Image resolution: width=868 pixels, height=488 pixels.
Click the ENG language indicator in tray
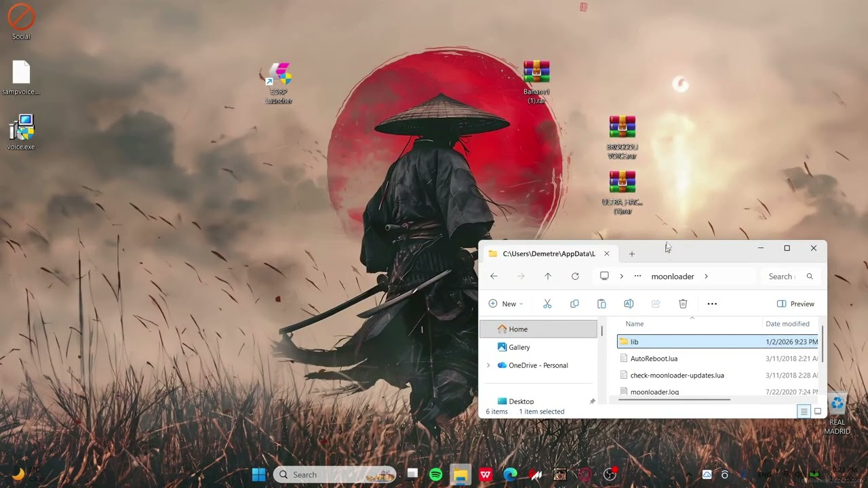coord(764,475)
